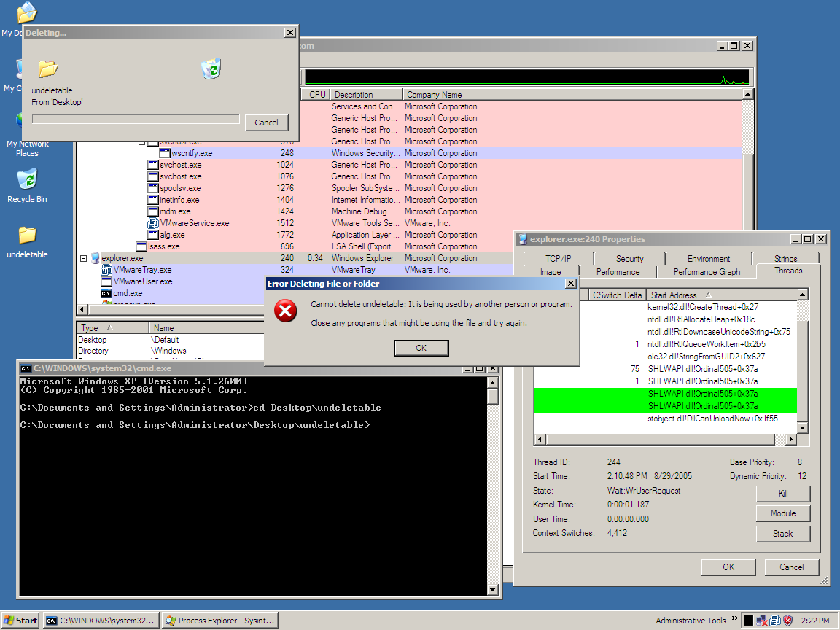The image size is (840, 630).
Task: Select the Windows Security wscntfy.exe description cell
Action: pyautogui.click(x=365, y=153)
